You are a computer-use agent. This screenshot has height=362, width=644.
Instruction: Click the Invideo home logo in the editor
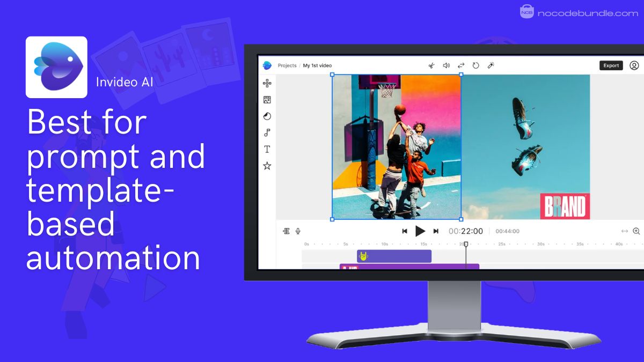pos(267,65)
